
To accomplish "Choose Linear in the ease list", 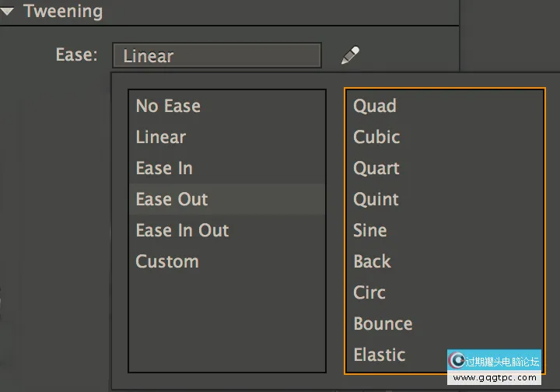I will coord(161,137).
